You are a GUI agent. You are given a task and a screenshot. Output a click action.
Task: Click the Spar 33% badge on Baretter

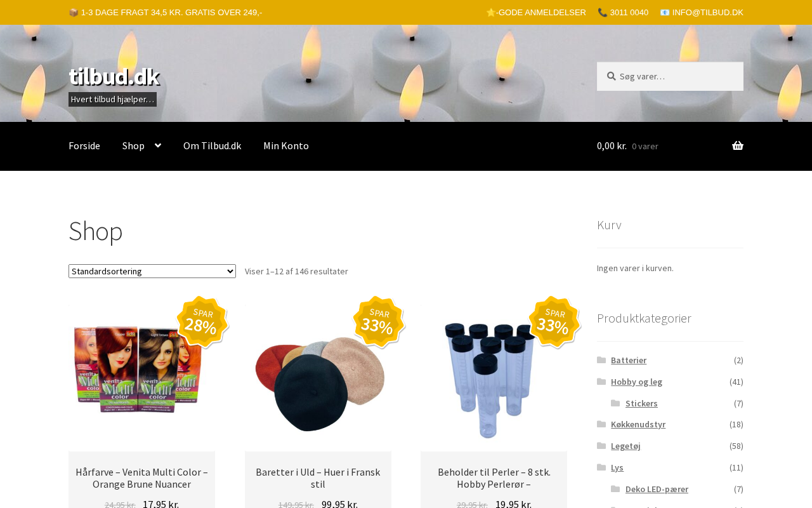click(379, 323)
